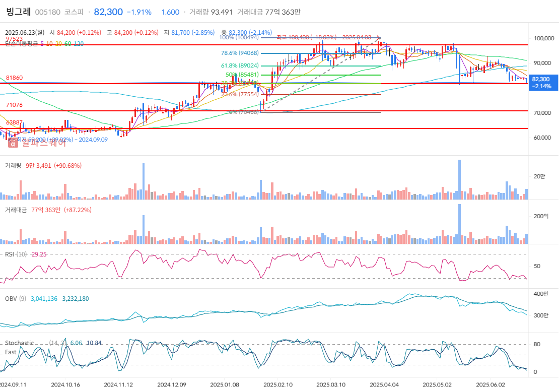This screenshot has width=559, height=392.
Task: Click the 최저 59,200 low marker label
Action: [62, 140]
